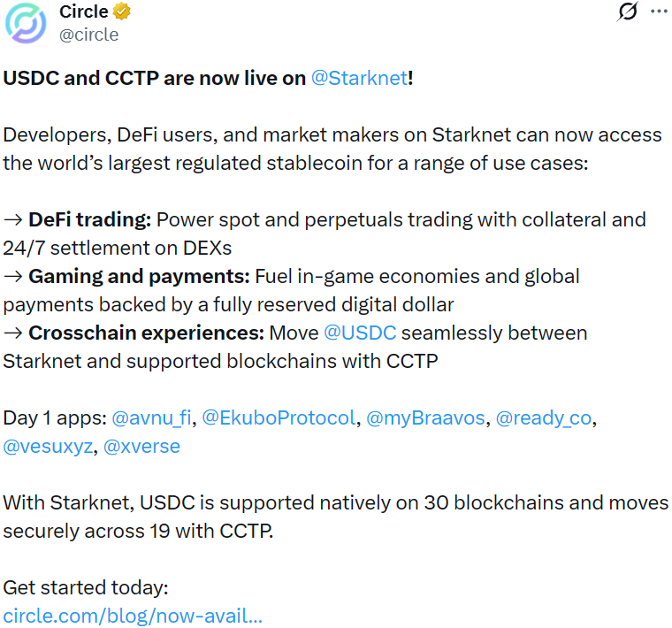Open the Grok explain-post icon
Viewport: 672px width, 628px height.
coord(629,12)
